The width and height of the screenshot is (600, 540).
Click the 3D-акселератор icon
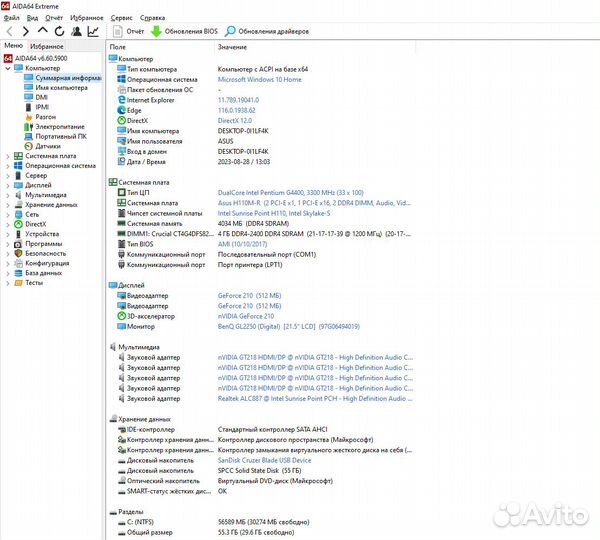click(122, 316)
